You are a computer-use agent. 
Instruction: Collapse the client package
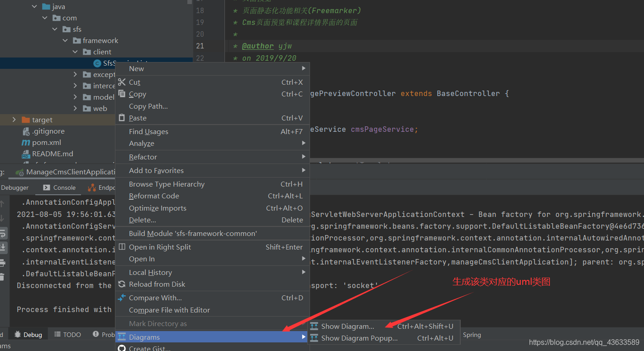point(75,52)
